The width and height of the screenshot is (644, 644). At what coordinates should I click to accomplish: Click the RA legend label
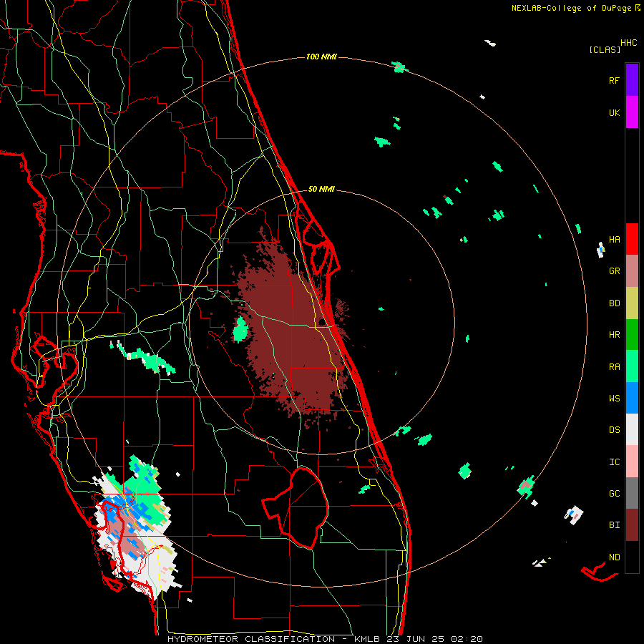click(x=614, y=366)
